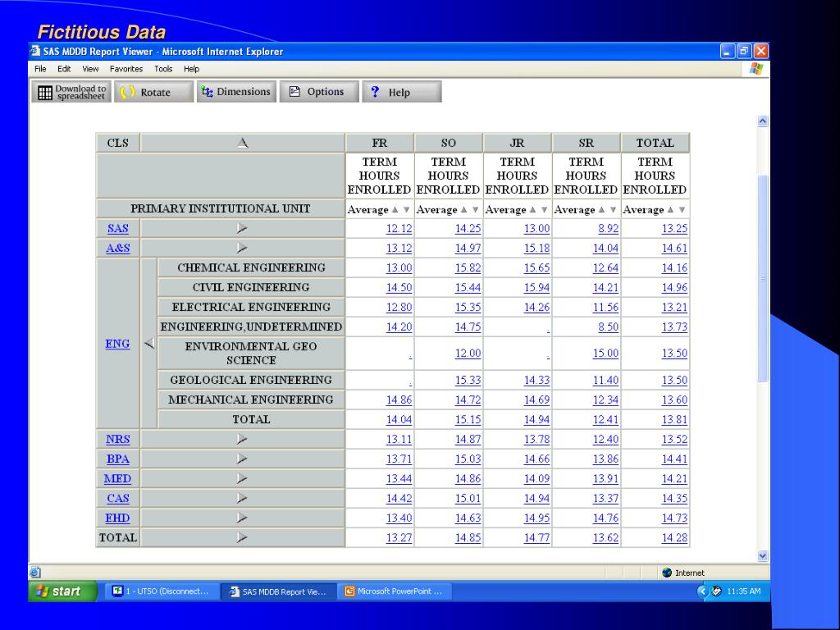Expand the NRS row arrow

pyautogui.click(x=242, y=440)
